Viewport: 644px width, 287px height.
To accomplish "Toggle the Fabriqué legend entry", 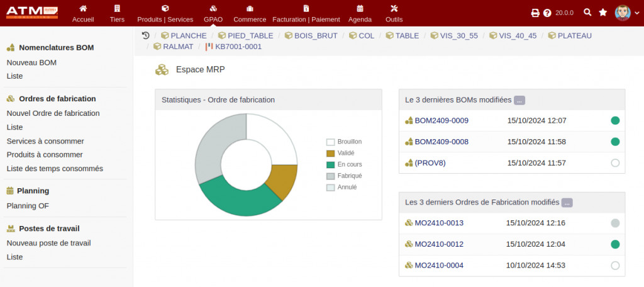I will pos(349,176).
